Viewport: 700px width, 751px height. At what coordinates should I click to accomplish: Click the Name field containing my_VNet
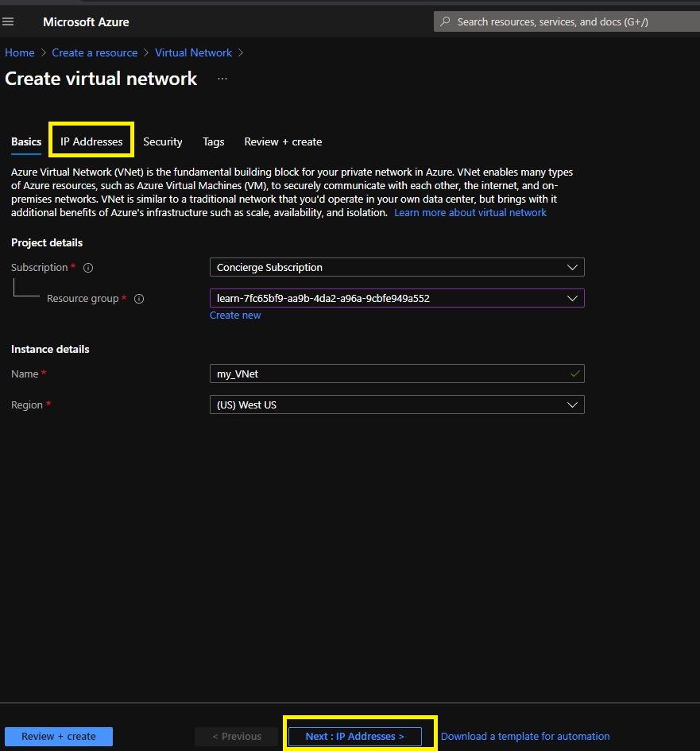point(397,374)
